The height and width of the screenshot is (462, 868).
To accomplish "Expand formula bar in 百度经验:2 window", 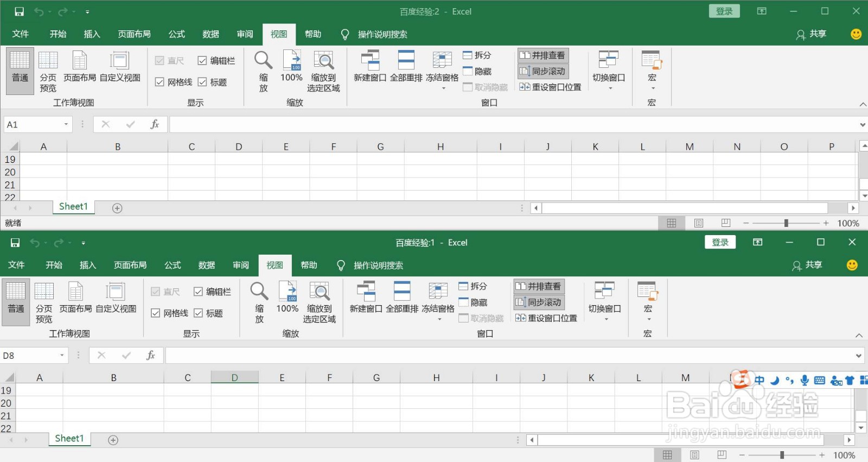I will (x=863, y=125).
